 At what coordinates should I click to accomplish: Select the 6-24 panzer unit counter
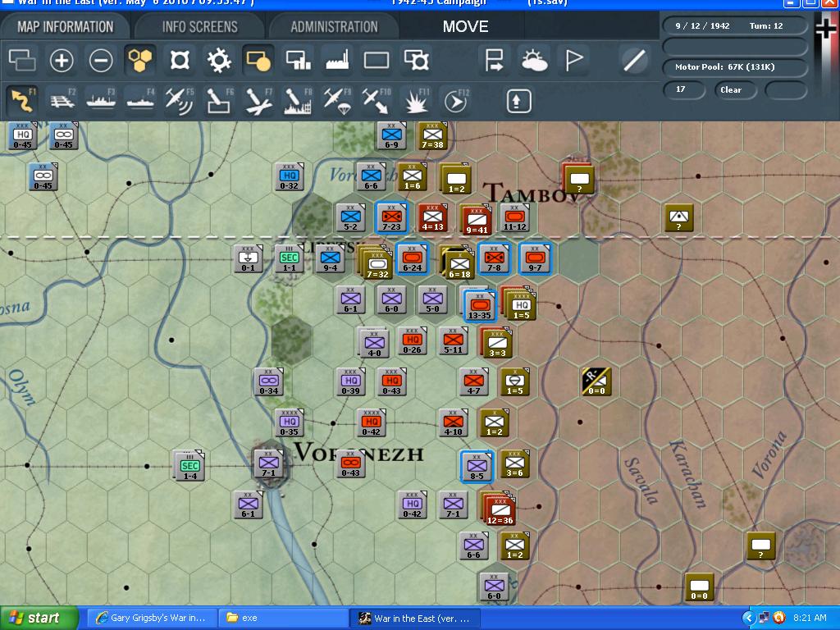413,258
